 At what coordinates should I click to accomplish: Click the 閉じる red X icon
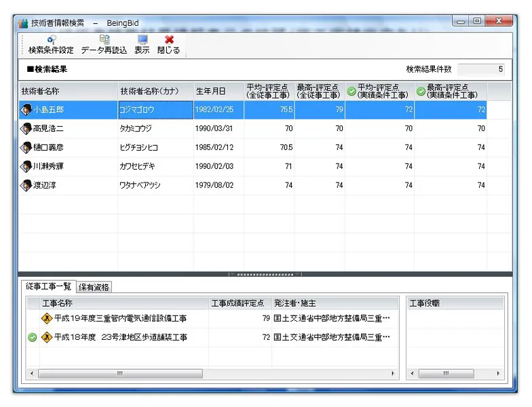tap(169, 40)
